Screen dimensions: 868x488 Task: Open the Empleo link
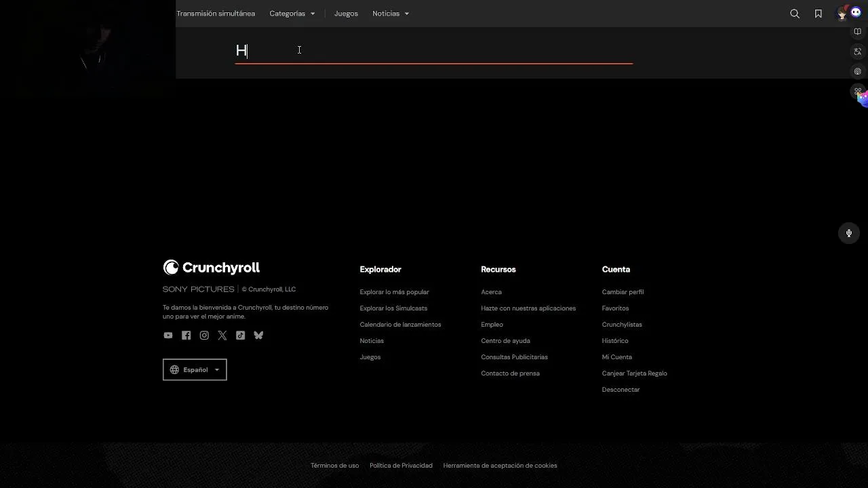point(492,325)
